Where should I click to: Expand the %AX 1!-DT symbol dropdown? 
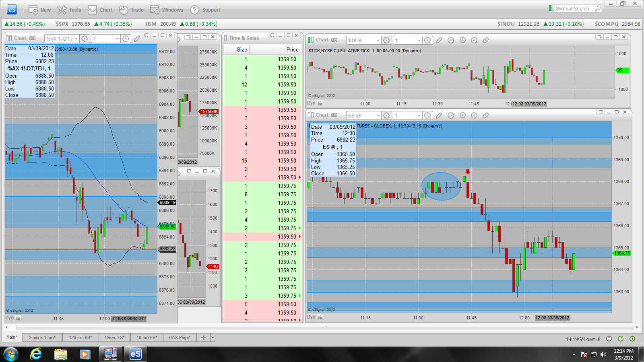(76, 39)
